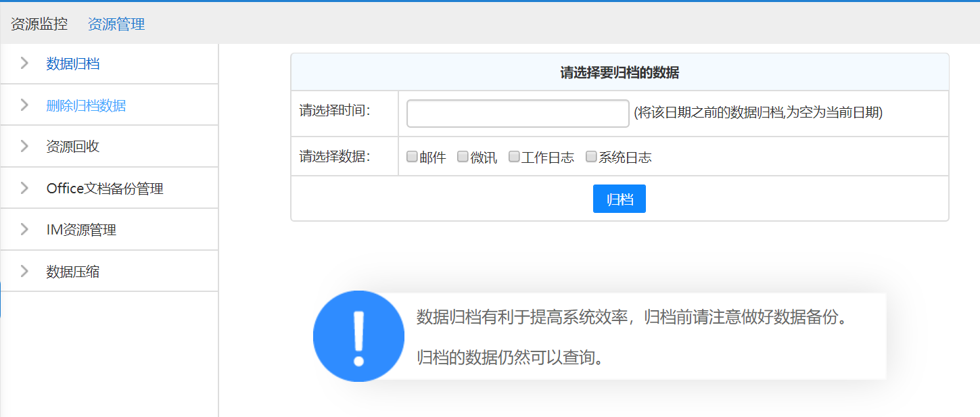Click the chevron beside IM资源管理
This screenshot has height=417, width=980.
[x=24, y=230]
